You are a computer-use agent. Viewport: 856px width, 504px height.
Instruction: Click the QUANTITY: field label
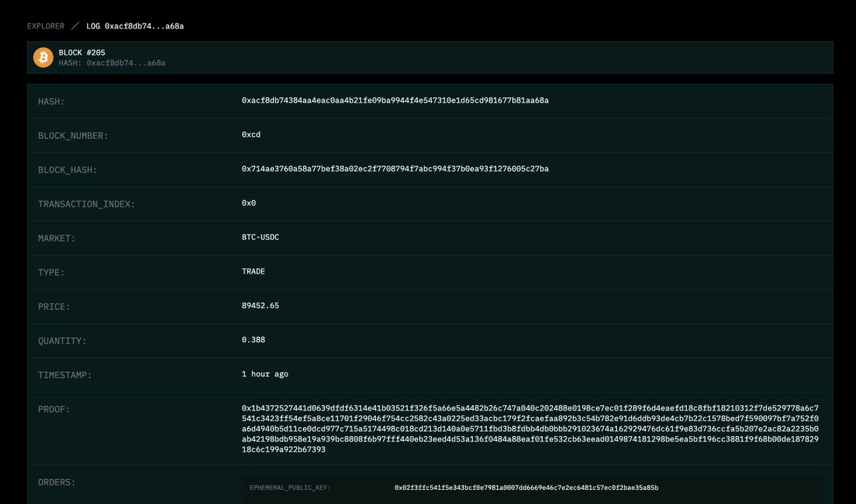point(62,341)
